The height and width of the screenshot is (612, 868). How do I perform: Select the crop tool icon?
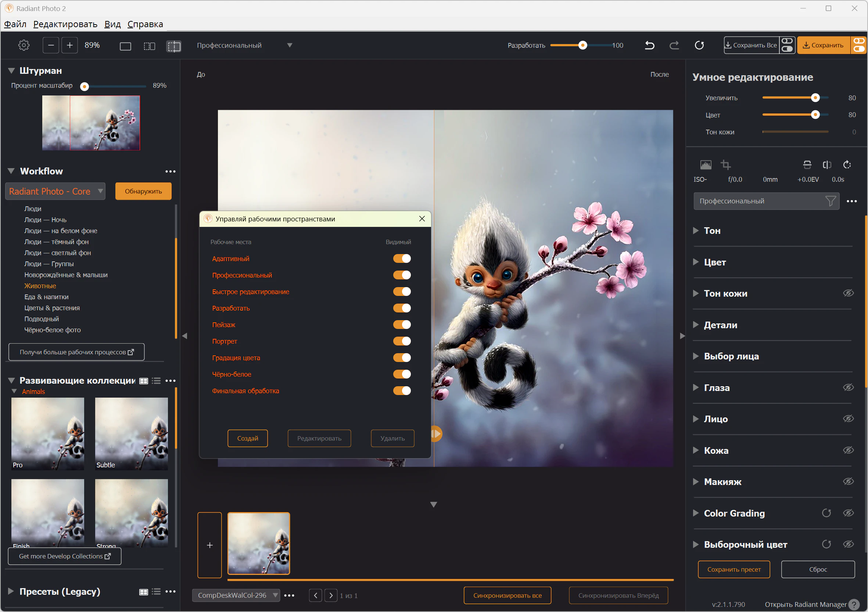click(x=725, y=165)
